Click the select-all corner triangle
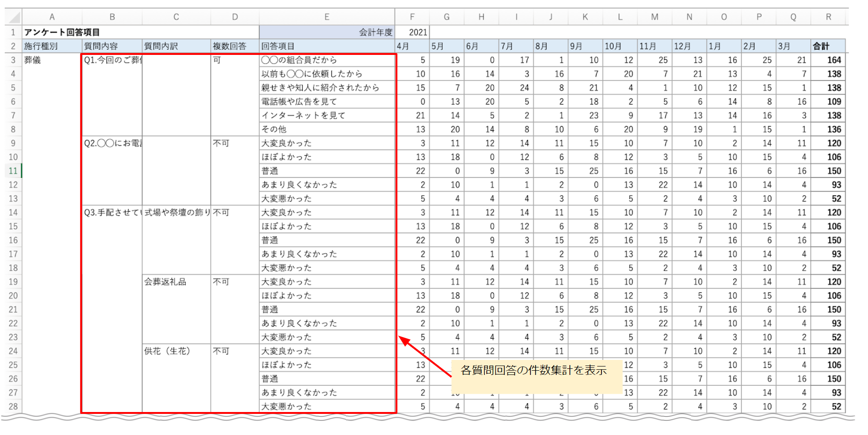This screenshot has height=435, width=868. [14, 17]
